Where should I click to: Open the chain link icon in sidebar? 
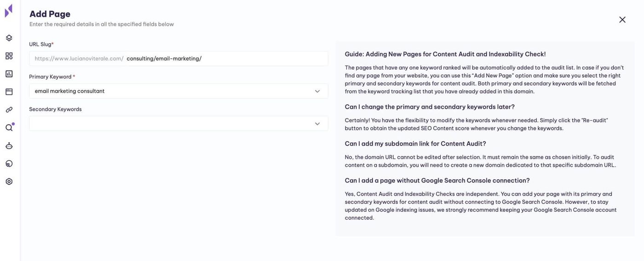pos(9,110)
